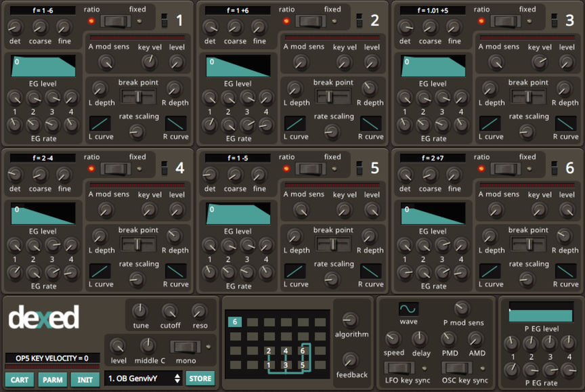Adjust operator 6's A mod sens knob
This screenshot has height=392, width=585.
click(496, 211)
